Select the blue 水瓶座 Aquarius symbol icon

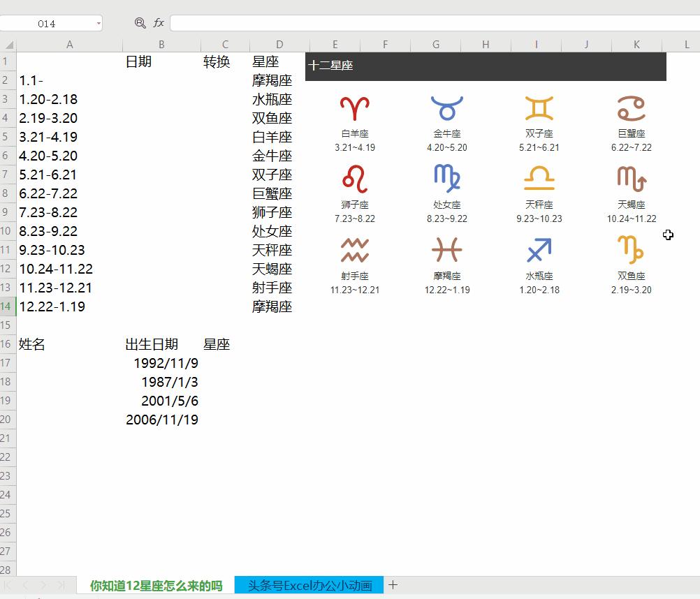point(538,250)
